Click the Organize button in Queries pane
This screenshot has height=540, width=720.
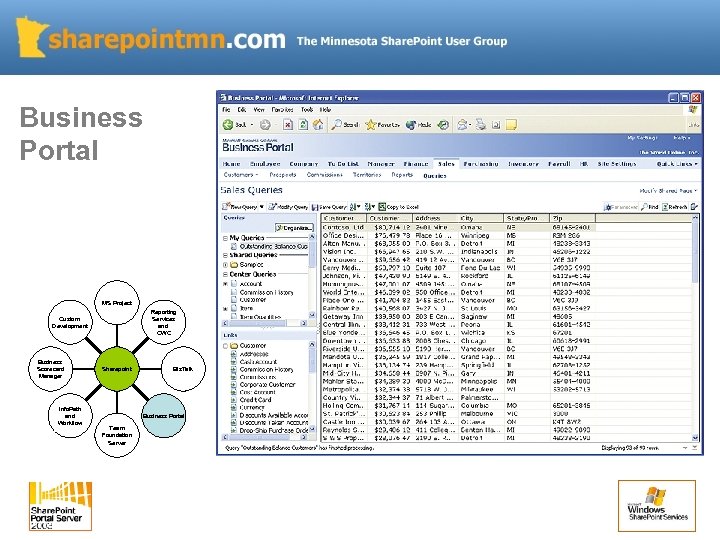coord(294,228)
